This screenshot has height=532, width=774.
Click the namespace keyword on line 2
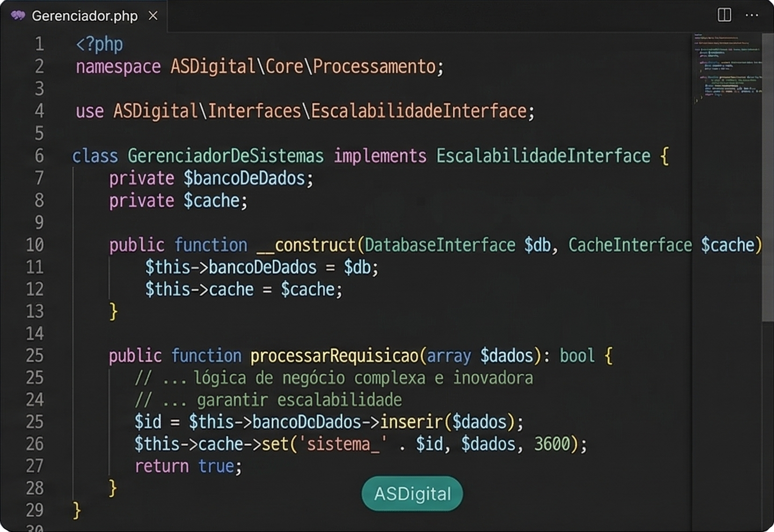pyautogui.click(x=118, y=67)
